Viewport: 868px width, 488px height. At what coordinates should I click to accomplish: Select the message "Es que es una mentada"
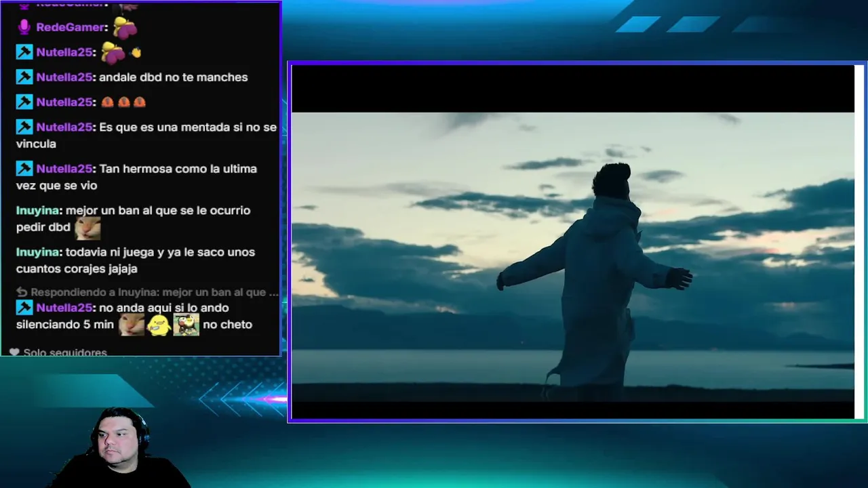[x=146, y=136]
